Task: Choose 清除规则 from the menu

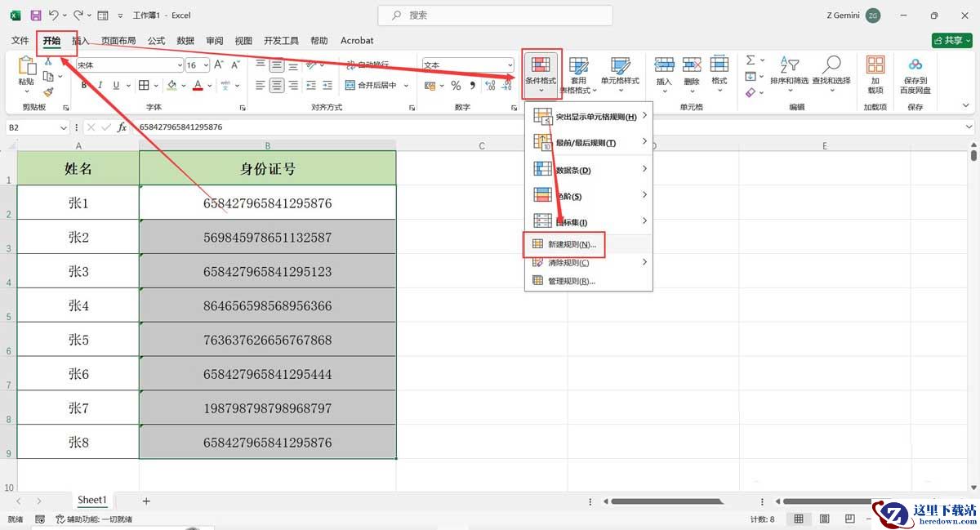Action: (588, 262)
